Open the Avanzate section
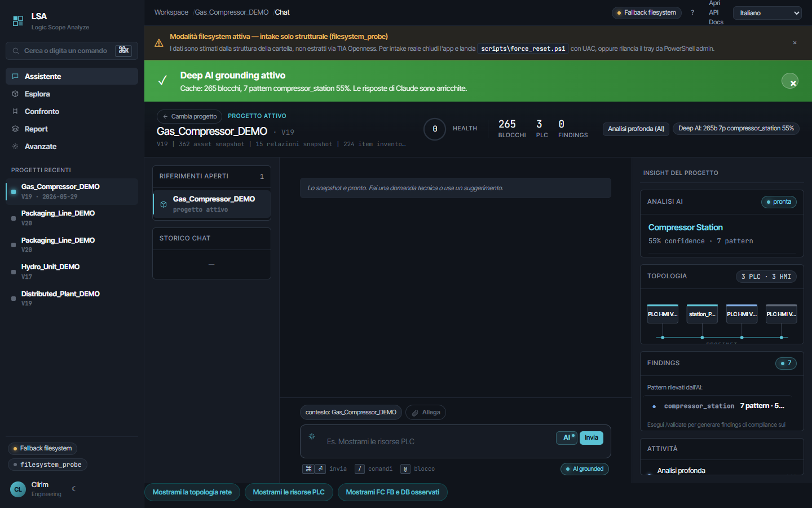This screenshot has height=508, width=812. 72,146
